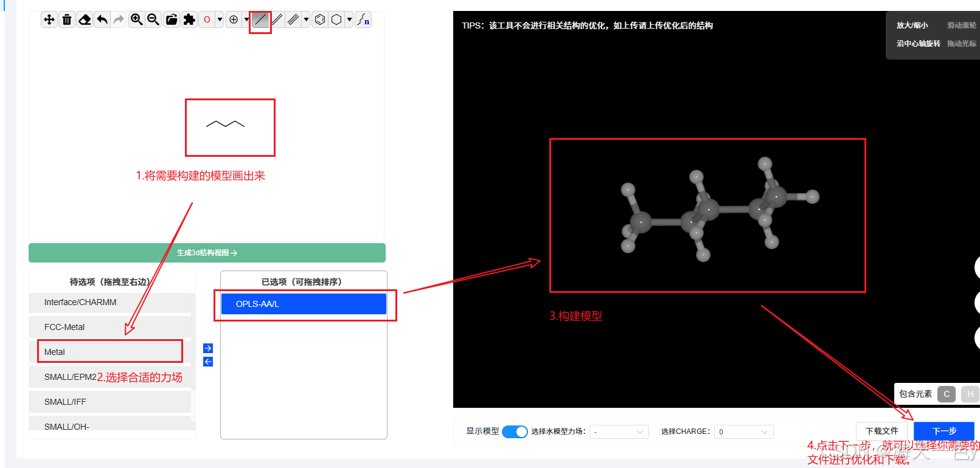The image size is (980, 468).
Task: Zoom in on the sketch canvas
Action: (137, 19)
